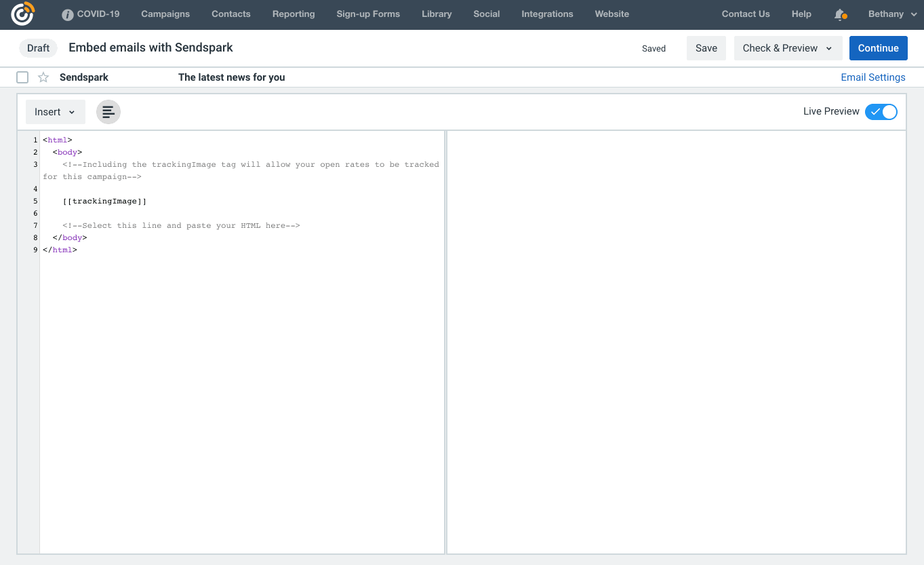This screenshot has width=924, height=565.
Task: Click the opening <html> tag on line 1
Action: pyautogui.click(x=57, y=140)
